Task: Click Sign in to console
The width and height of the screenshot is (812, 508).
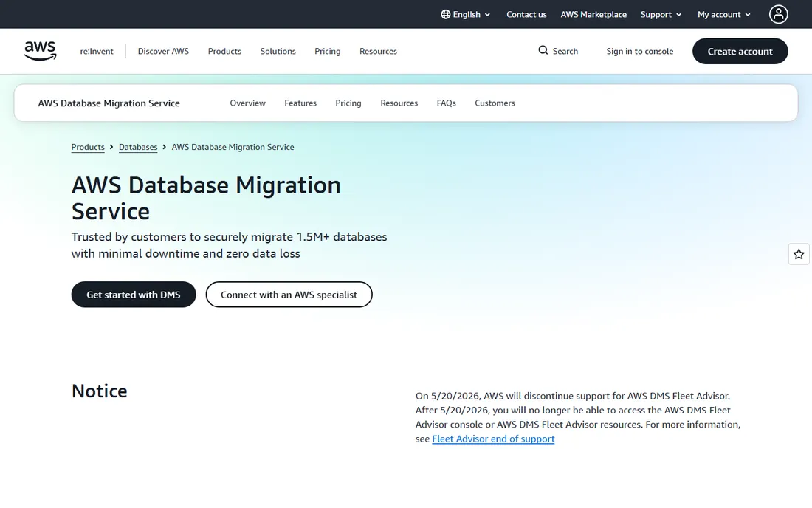Action: 639,51
